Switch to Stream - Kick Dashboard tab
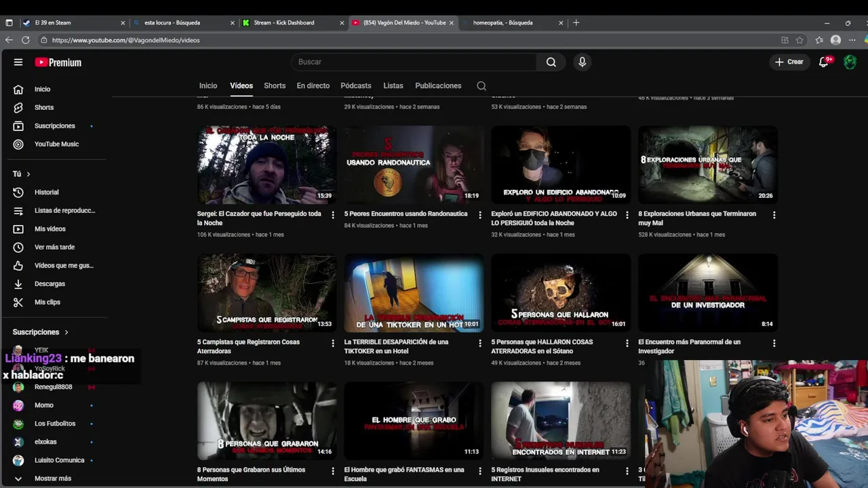The image size is (868, 488). [292, 22]
